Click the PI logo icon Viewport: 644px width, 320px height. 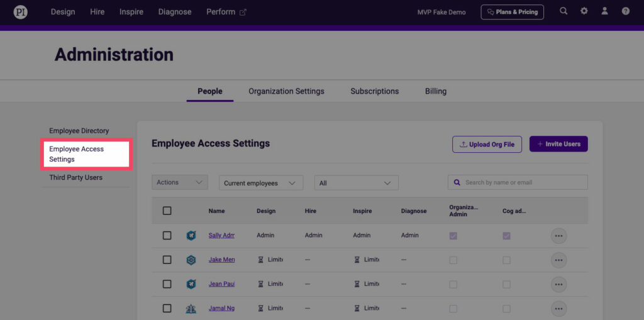point(21,12)
